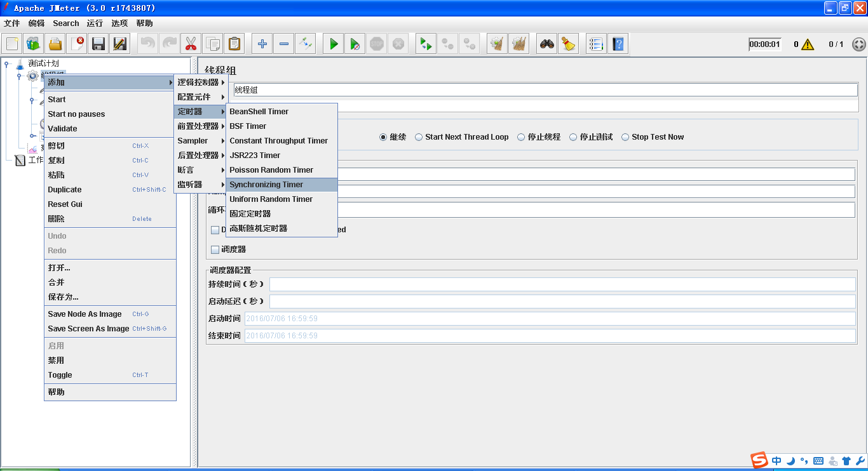Image resolution: width=868 pixels, height=471 pixels.
Task: Click the thread status circle icon
Action: click(x=858, y=44)
